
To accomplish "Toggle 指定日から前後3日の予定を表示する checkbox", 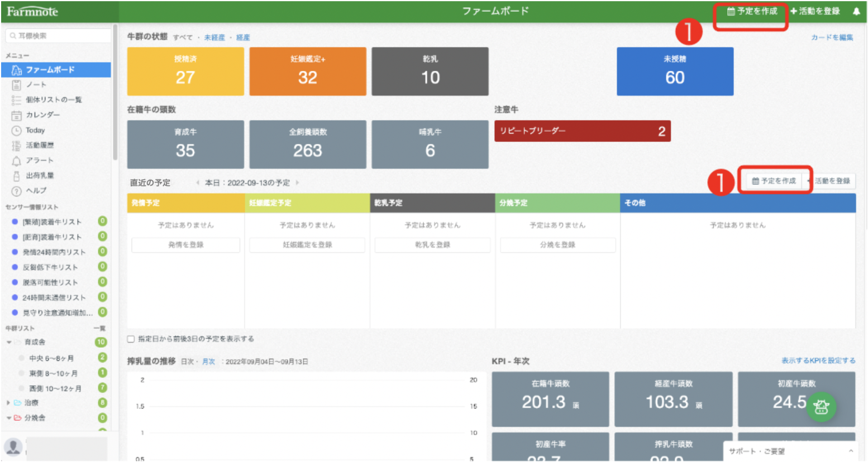I will coord(131,339).
